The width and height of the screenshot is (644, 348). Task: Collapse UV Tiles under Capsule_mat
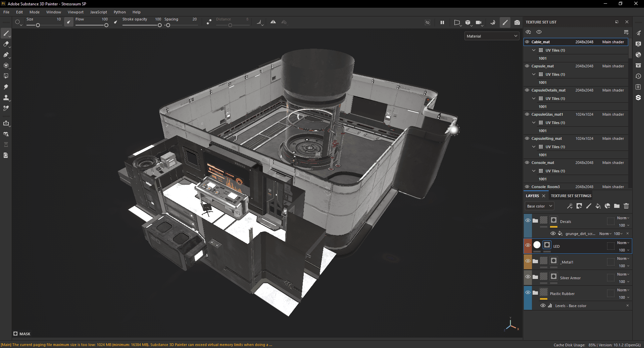[534, 74]
